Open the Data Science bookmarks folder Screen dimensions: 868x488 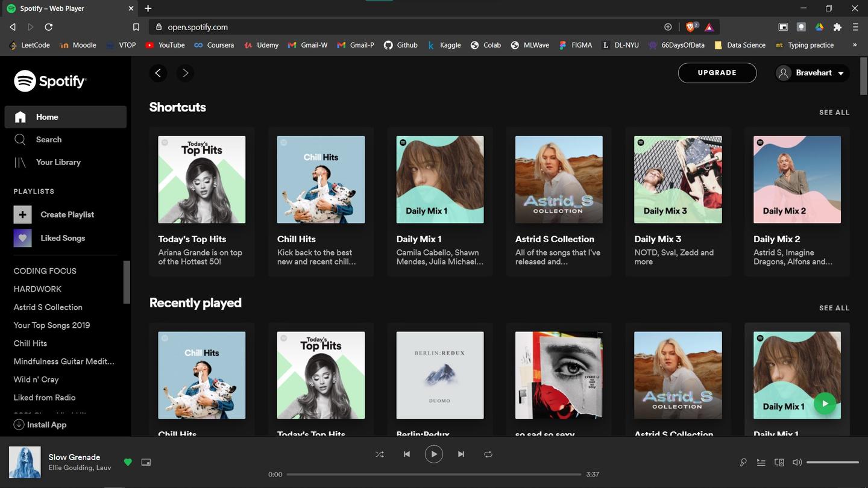[x=740, y=45]
